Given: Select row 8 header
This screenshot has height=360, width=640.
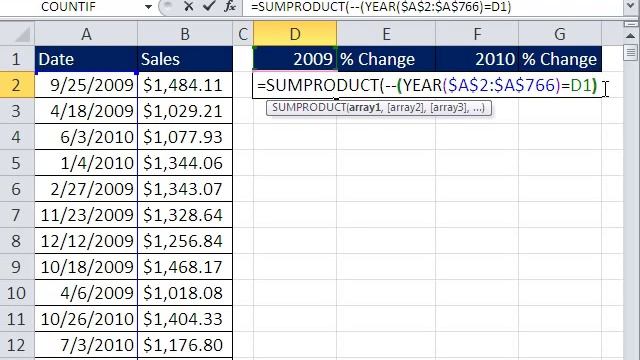Looking at the screenshot, I should click(x=17, y=241).
